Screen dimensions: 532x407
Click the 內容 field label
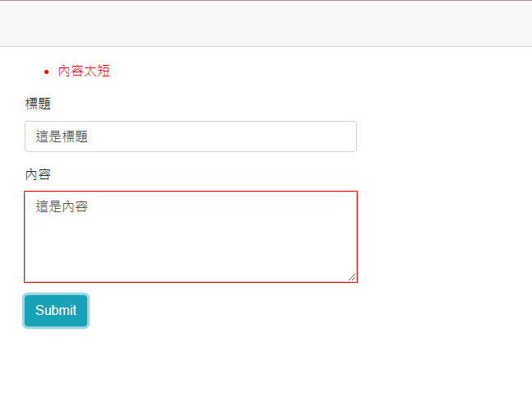[38, 174]
